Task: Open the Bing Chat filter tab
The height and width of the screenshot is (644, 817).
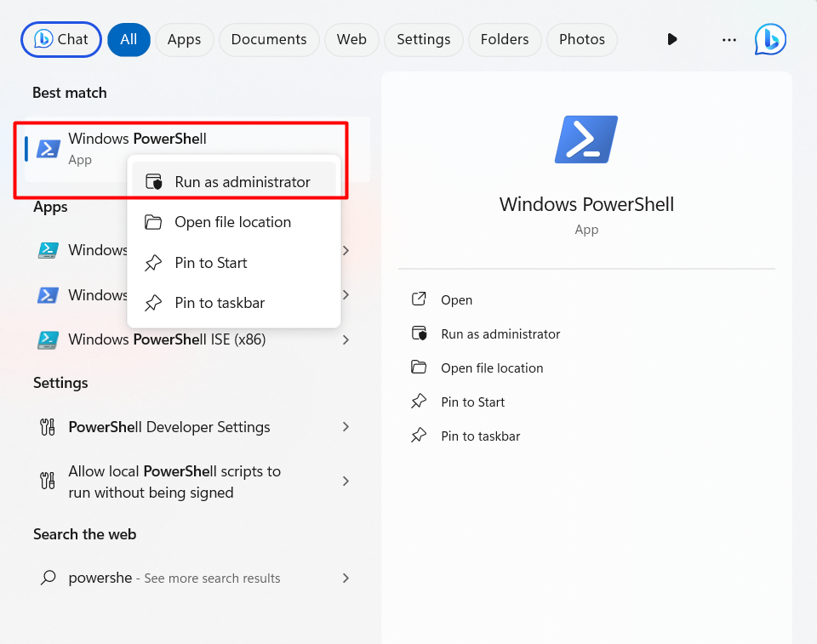Action: point(61,40)
